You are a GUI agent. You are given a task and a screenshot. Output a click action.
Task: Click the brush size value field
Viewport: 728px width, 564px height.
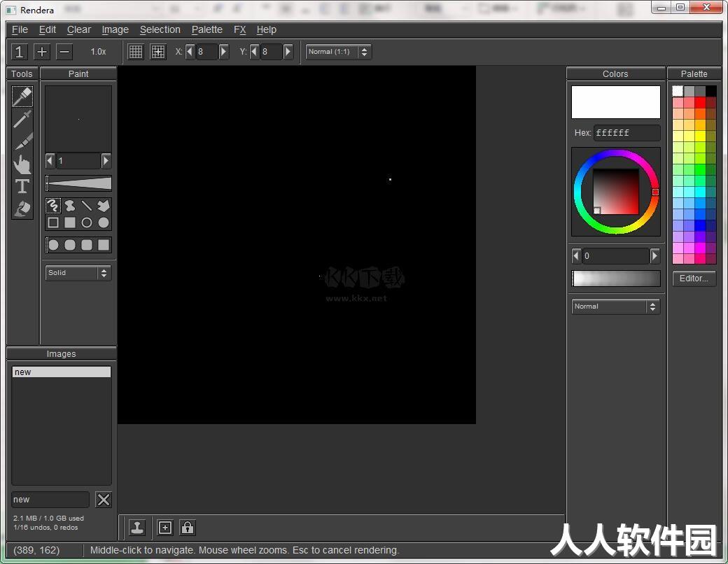[78, 161]
